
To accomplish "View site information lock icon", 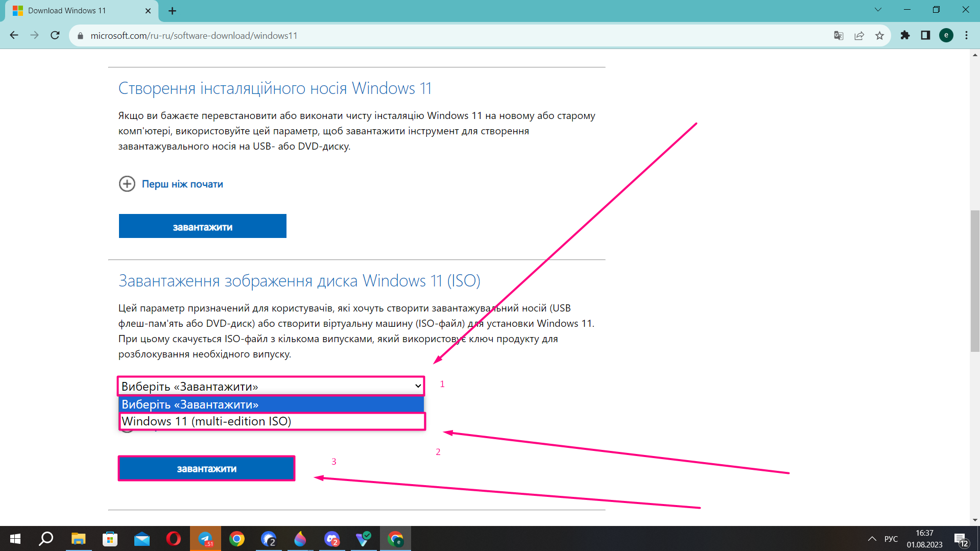I will (80, 36).
